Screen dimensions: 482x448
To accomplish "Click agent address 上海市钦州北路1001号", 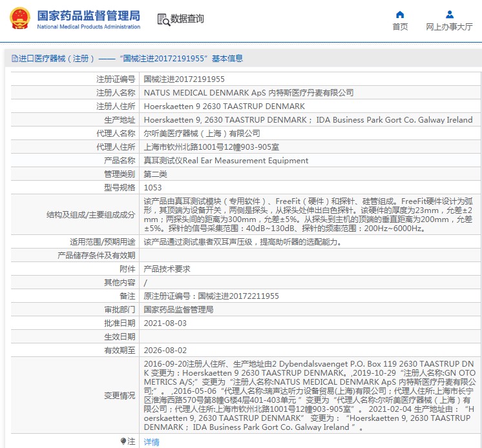I will (211, 147).
